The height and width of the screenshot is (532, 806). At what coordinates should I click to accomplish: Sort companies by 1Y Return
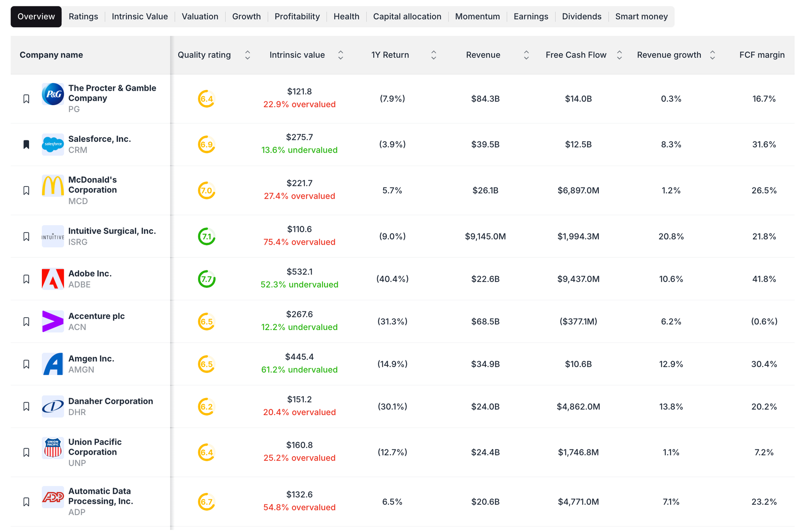coord(434,55)
